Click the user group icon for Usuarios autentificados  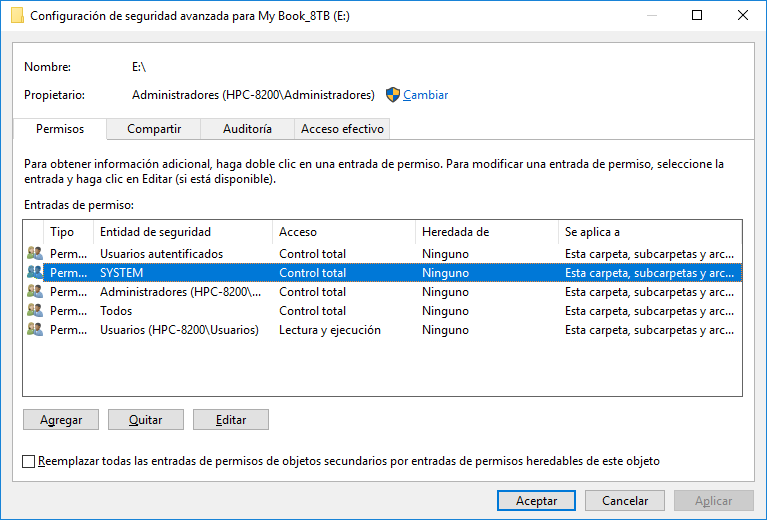pos(35,253)
